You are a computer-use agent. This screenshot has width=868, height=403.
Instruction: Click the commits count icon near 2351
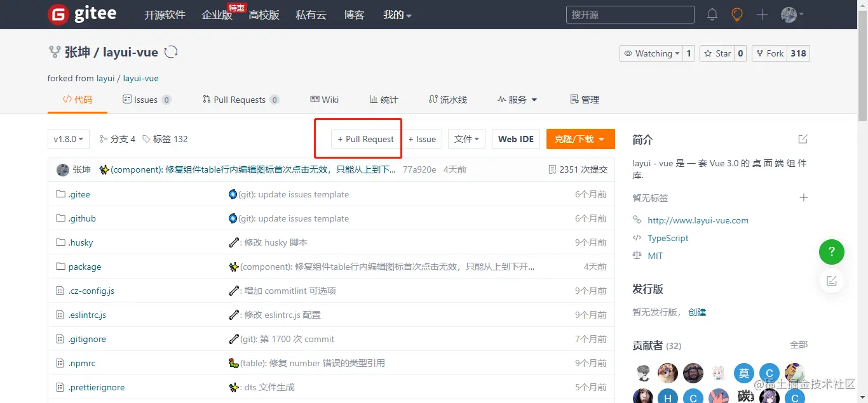(x=552, y=169)
